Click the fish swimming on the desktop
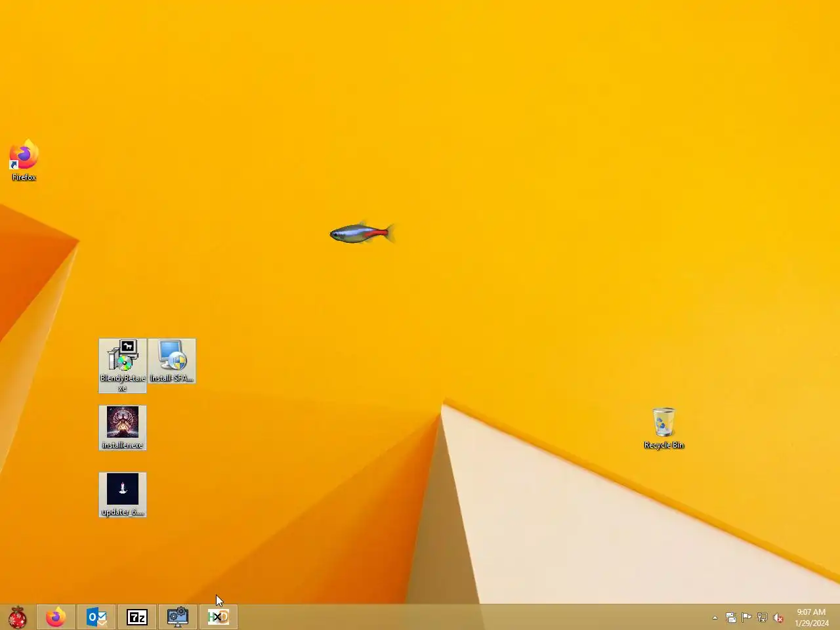This screenshot has width=840, height=630. pyautogui.click(x=362, y=233)
